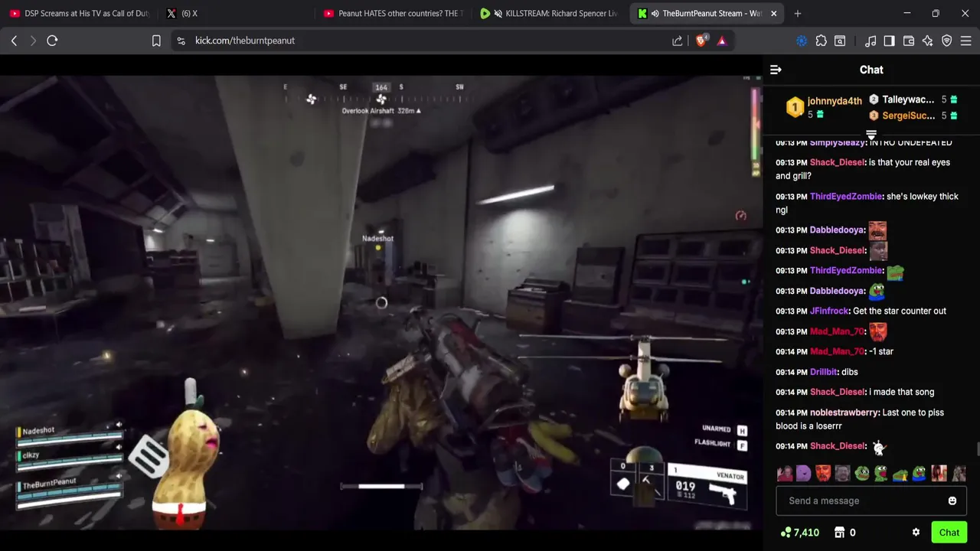Open the Brave VPN shield icon
Screen dimensions: 980x551
click(x=947, y=41)
